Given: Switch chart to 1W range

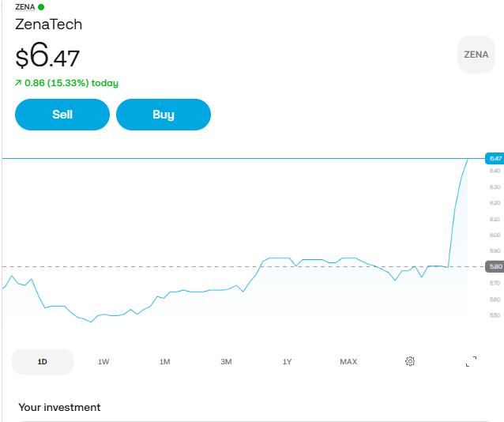Looking at the screenshot, I should click(x=103, y=361).
